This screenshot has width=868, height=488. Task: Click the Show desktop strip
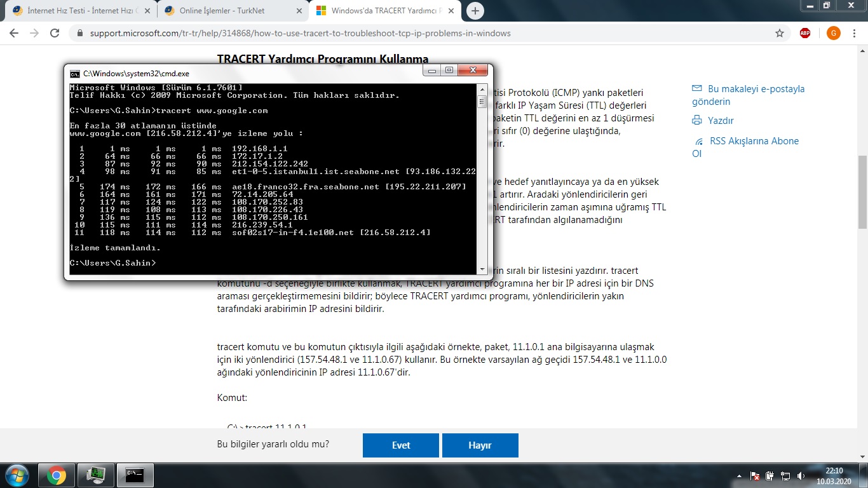pyautogui.click(x=863, y=476)
